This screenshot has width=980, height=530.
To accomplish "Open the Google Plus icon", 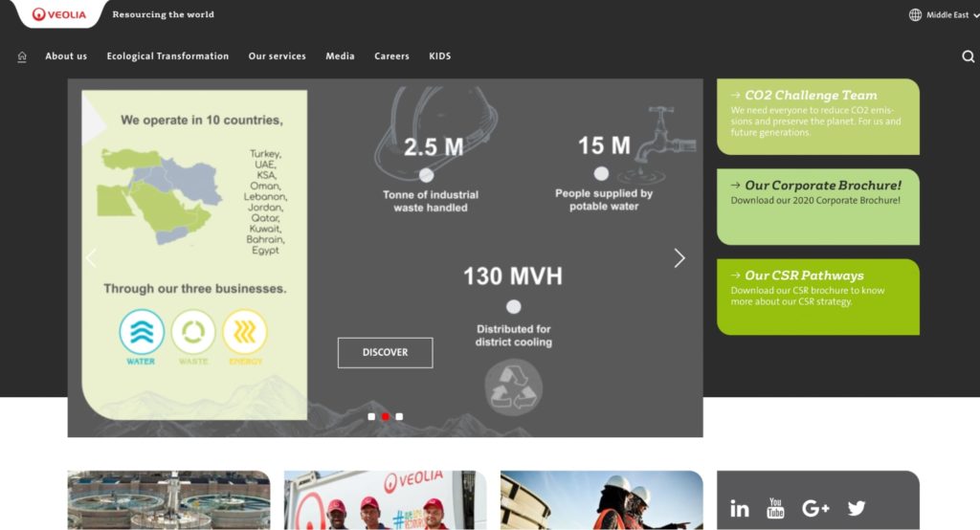I will 815,508.
